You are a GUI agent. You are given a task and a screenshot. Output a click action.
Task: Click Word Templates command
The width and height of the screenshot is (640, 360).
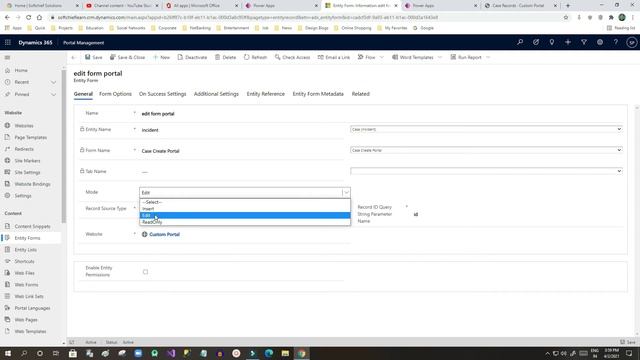tap(413, 58)
